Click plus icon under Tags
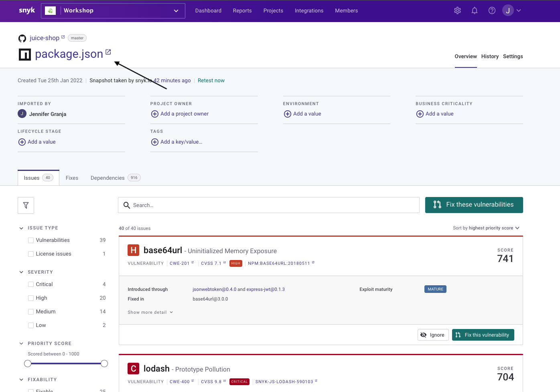The width and height of the screenshot is (560, 392). [155, 142]
